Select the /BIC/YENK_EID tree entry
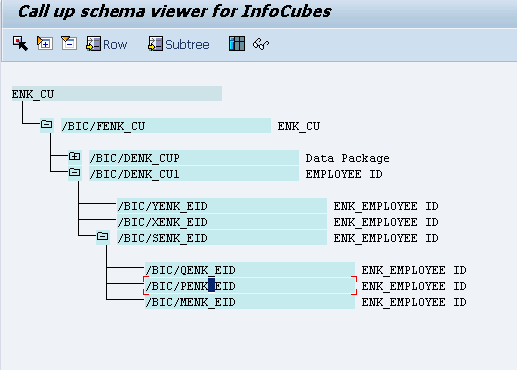 point(222,206)
